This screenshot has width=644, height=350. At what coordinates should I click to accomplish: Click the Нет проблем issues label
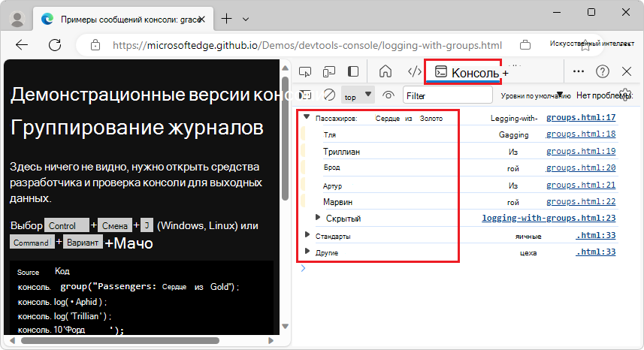click(x=603, y=95)
